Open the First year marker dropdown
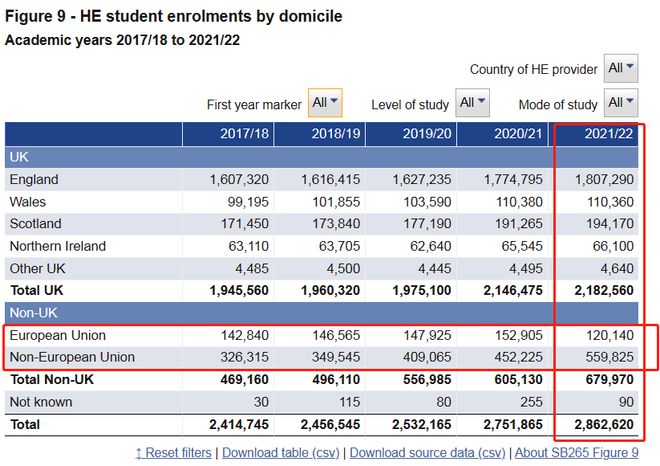The height and width of the screenshot is (466, 660). click(x=325, y=103)
